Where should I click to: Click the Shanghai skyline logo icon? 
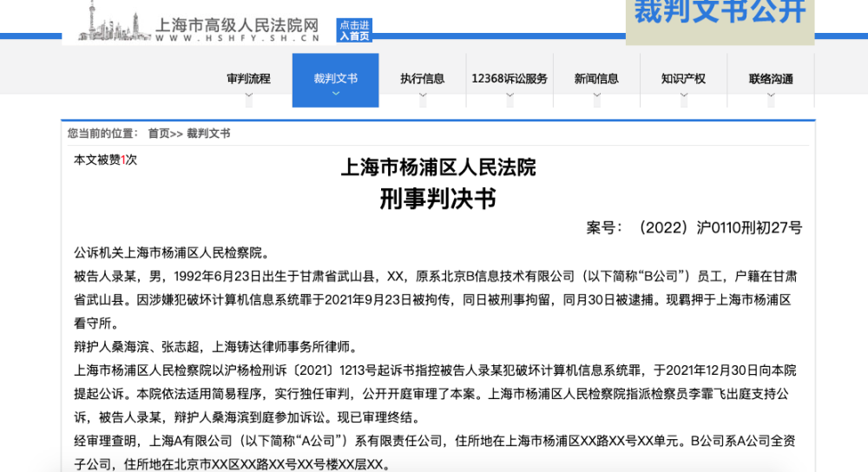[x=114, y=21]
